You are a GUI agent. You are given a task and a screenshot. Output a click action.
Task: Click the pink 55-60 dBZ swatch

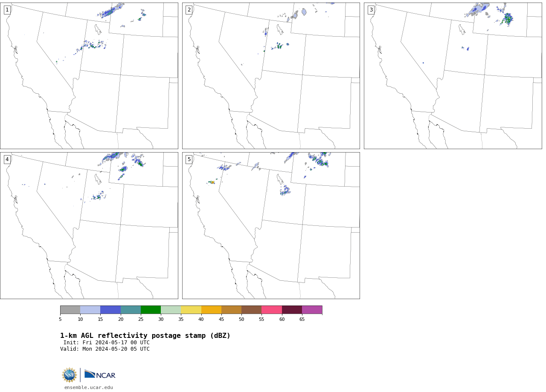(272, 310)
